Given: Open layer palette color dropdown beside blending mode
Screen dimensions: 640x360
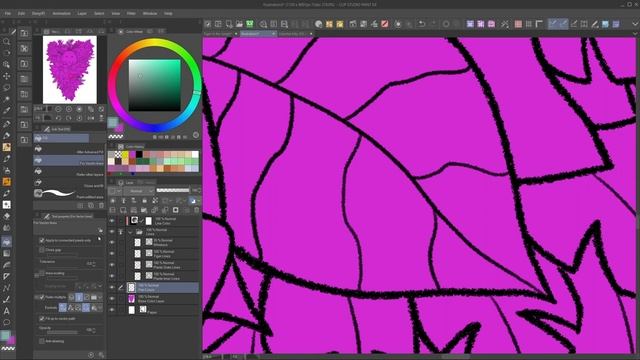Looking at the screenshot, I should pyautogui.click(x=115, y=191).
